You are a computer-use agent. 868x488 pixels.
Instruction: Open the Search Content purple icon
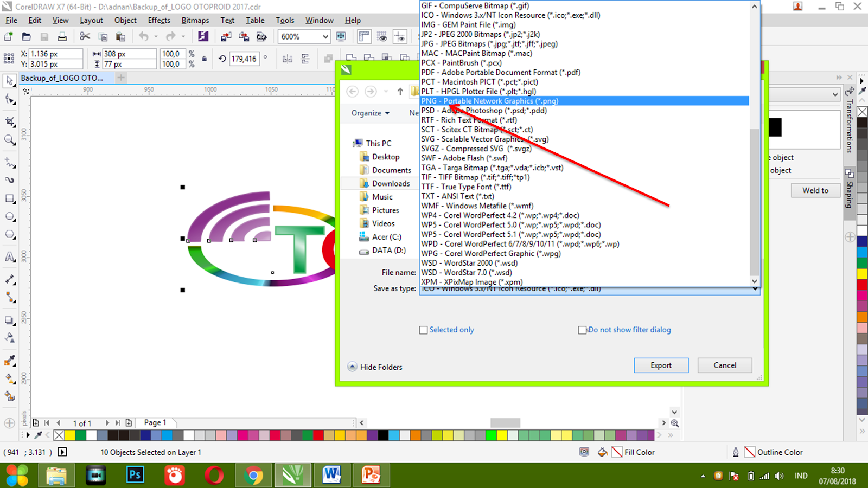point(203,37)
